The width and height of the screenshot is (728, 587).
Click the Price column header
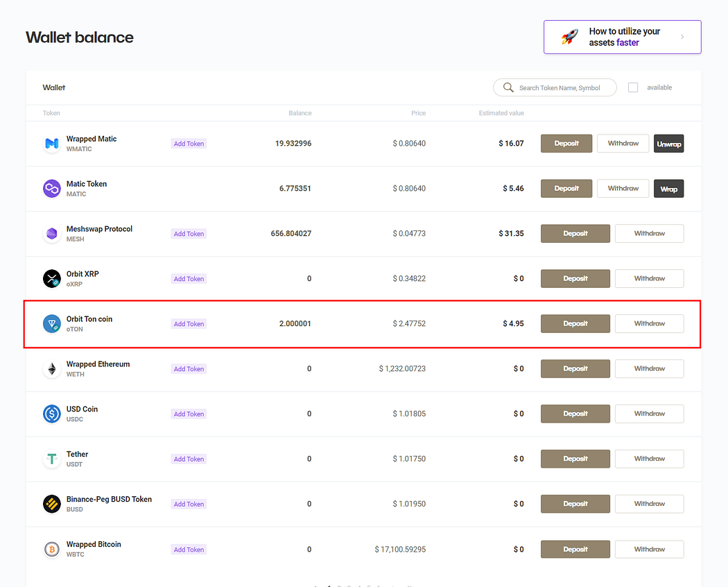coord(418,113)
